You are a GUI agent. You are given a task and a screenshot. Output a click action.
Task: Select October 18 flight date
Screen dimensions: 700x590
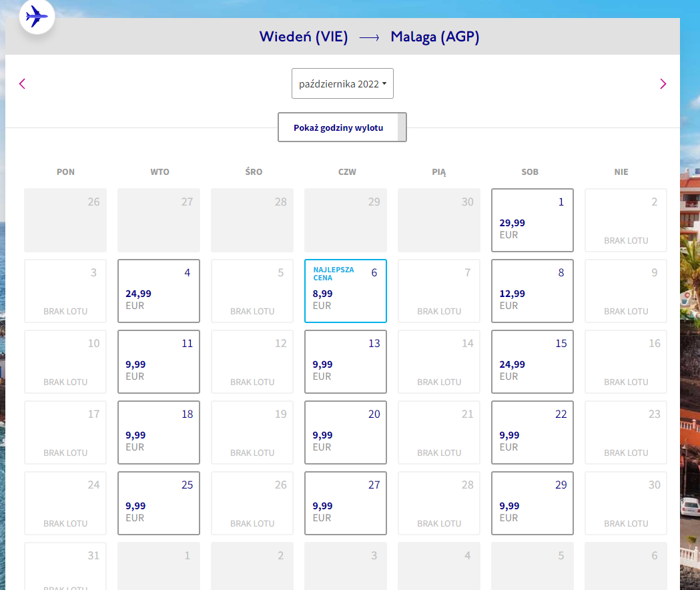(158, 432)
